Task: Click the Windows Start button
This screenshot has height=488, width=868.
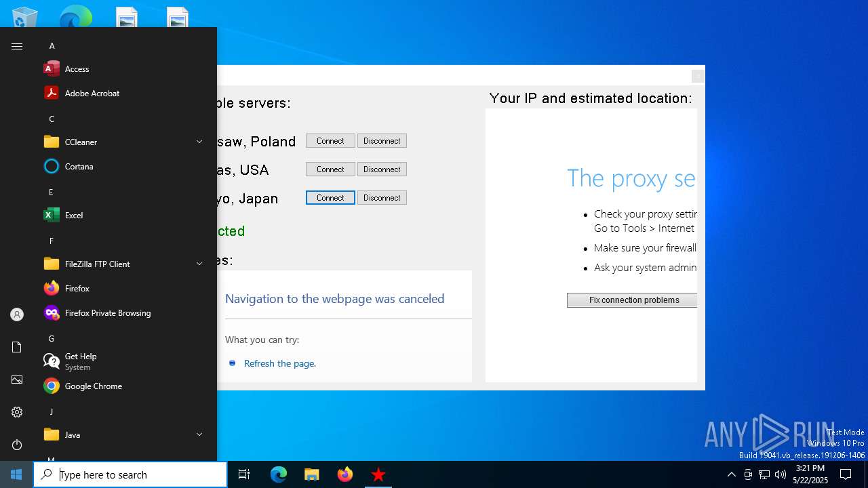Action: [x=16, y=474]
